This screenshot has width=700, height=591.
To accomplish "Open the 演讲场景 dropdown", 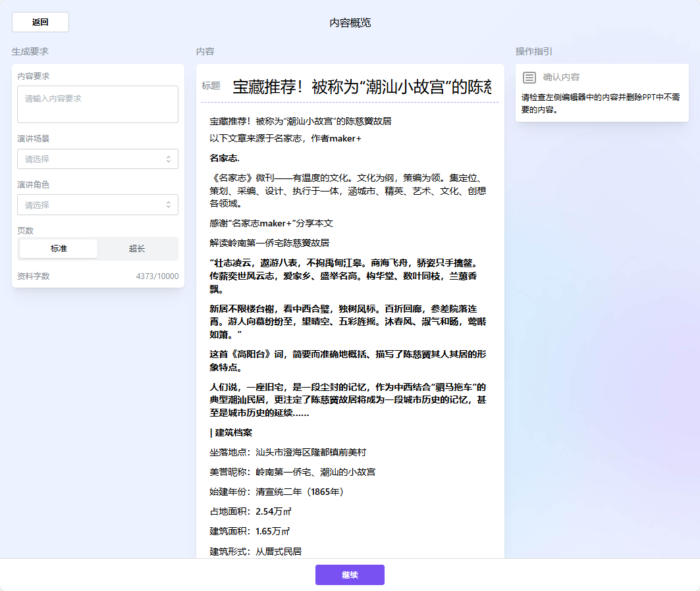I will click(97, 159).
